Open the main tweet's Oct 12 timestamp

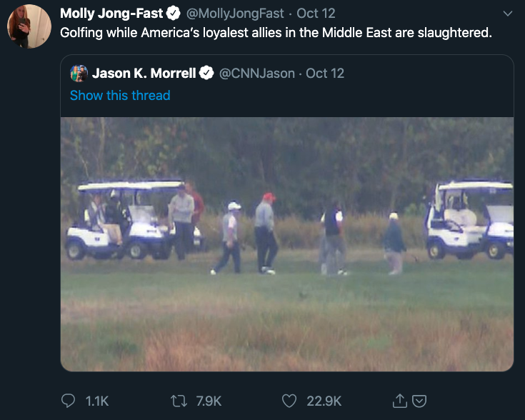[316, 14]
